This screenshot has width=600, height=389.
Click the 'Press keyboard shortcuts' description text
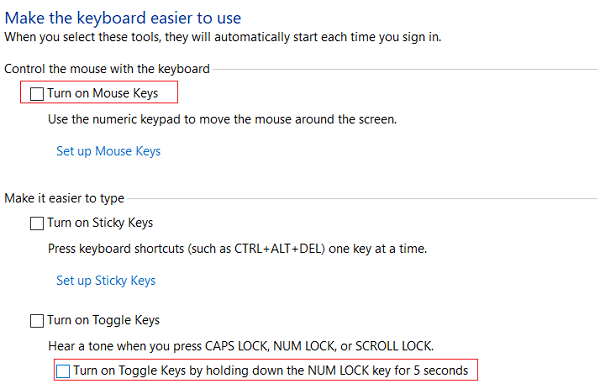point(237,249)
